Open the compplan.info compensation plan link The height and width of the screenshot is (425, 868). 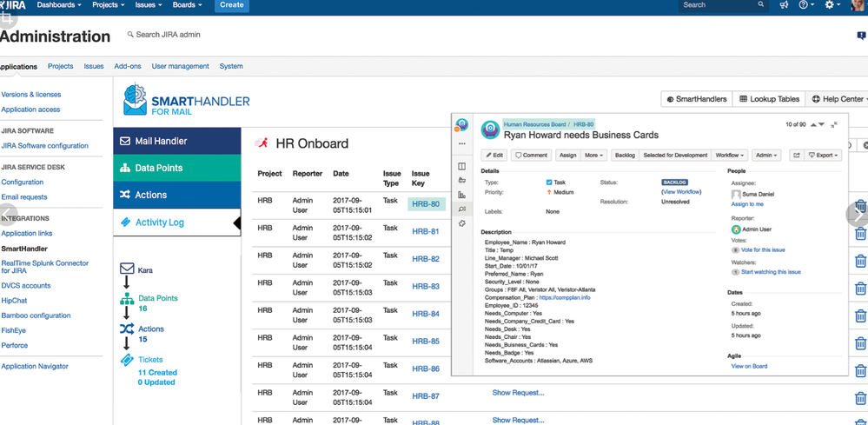coord(565,298)
